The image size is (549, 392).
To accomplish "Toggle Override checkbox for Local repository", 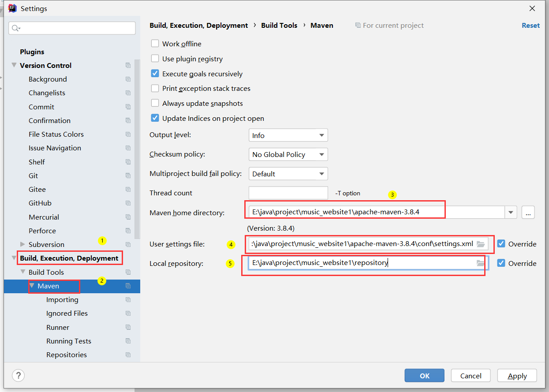I will click(x=501, y=263).
